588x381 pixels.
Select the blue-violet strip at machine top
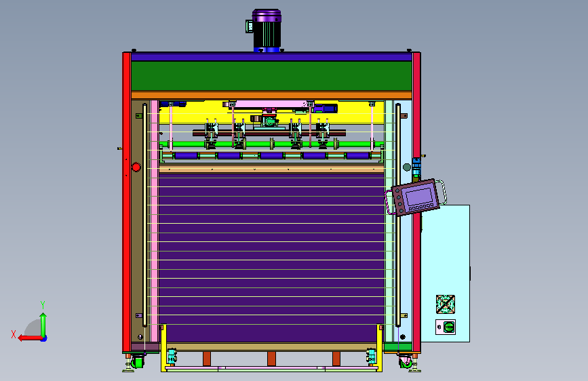click(271, 58)
